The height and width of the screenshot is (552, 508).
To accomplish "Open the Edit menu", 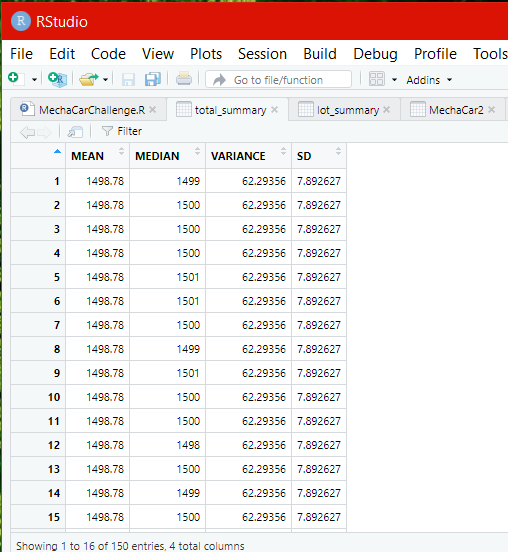I will (x=62, y=54).
